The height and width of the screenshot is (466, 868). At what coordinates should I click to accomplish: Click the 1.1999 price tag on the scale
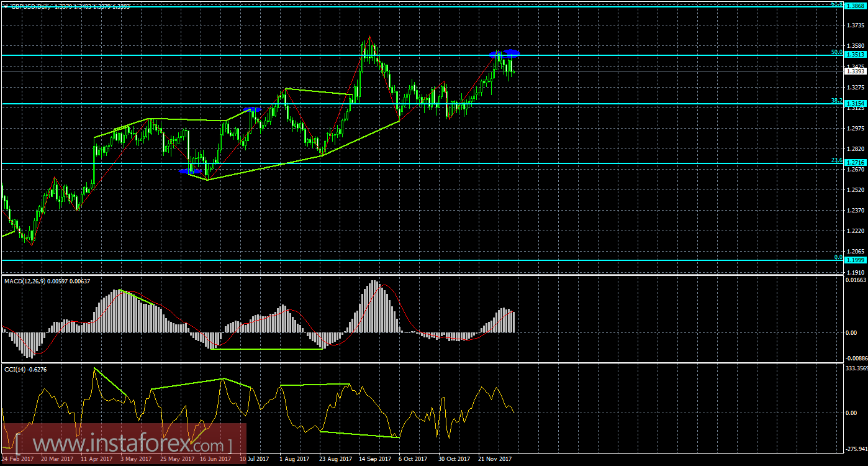[x=857, y=261]
